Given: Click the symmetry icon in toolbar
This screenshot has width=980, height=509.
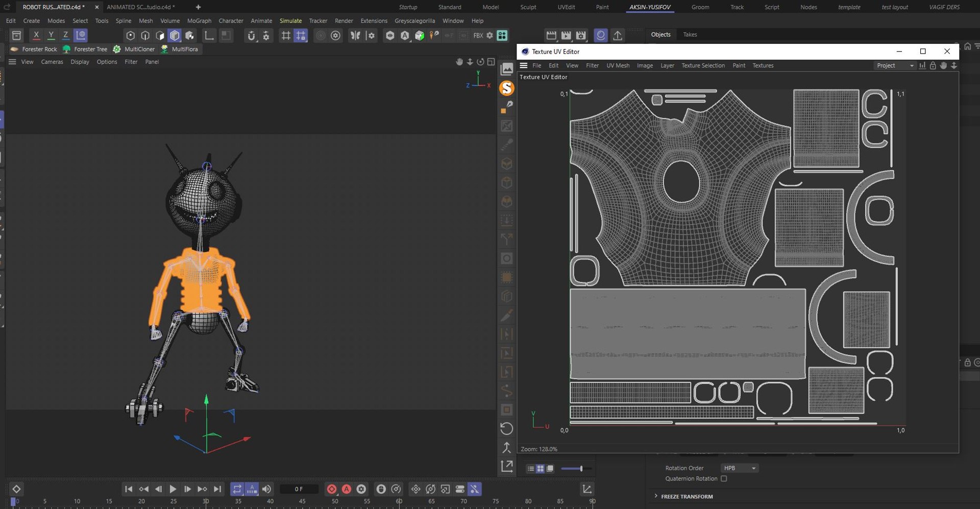Looking at the screenshot, I should tap(355, 35).
